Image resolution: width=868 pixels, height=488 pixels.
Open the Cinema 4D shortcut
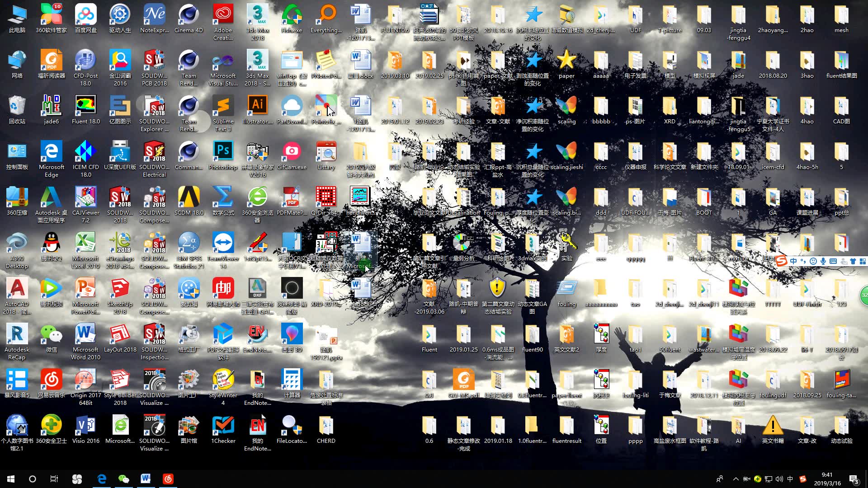[x=189, y=15]
